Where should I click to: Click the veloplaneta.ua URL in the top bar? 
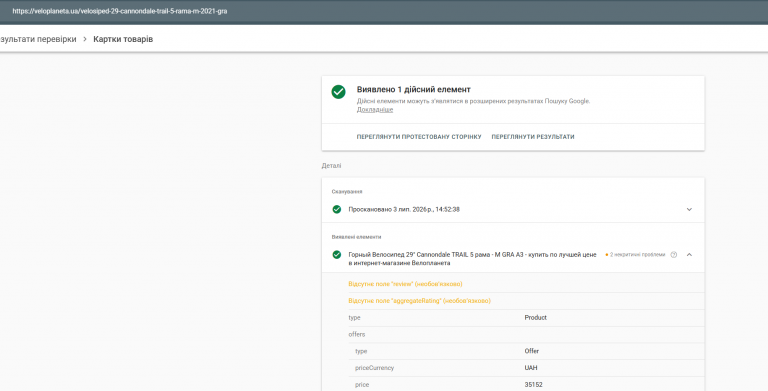click(120, 11)
